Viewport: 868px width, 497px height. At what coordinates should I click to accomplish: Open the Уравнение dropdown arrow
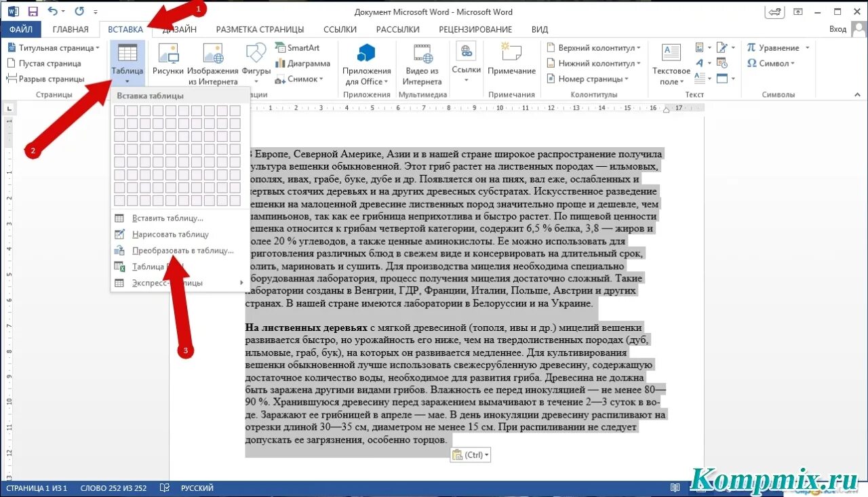806,48
